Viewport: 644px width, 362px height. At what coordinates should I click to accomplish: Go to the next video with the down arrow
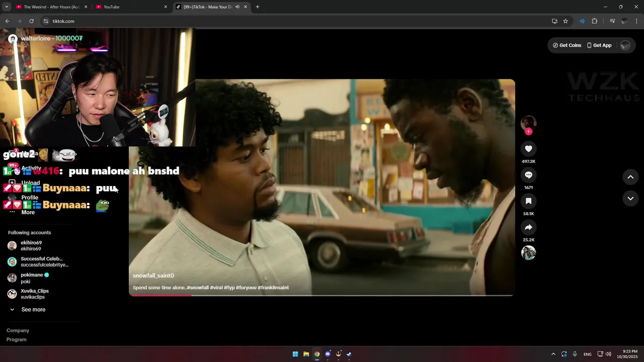click(630, 199)
